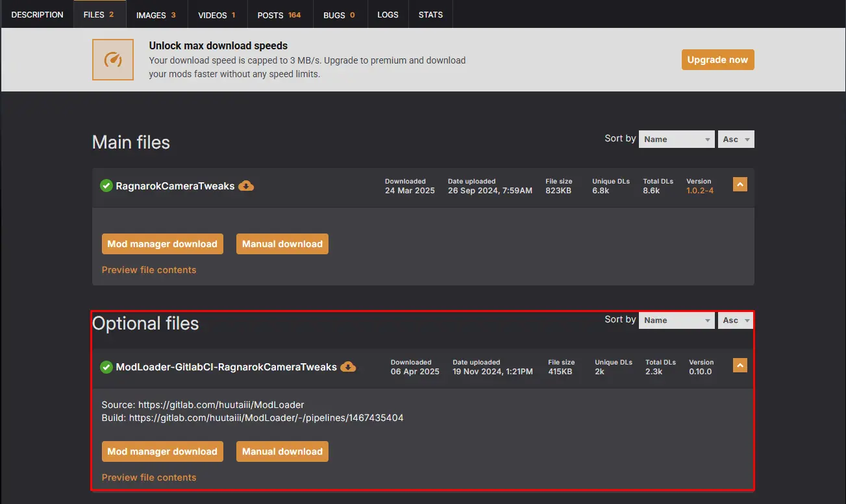
Task: Click the 6.8k unique downloads value
Action: (x=601, y=191)
